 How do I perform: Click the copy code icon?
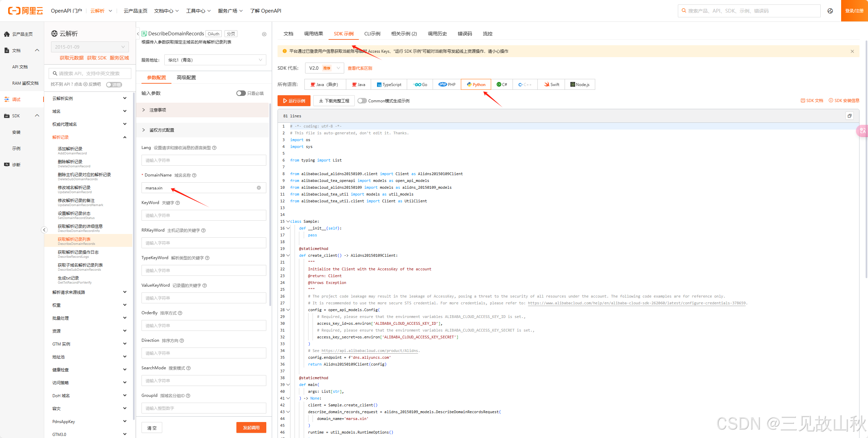849,116
